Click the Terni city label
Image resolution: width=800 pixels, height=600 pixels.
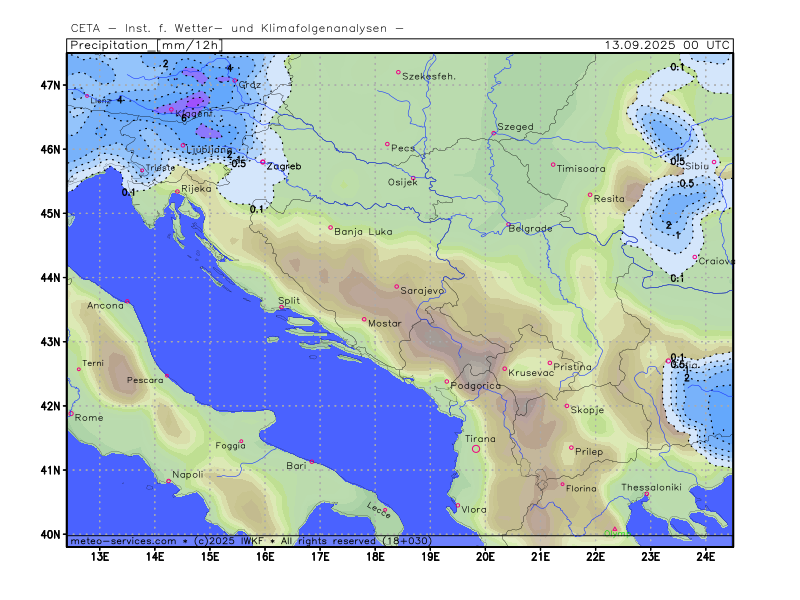pyautogui.click(x=93, y=363)
